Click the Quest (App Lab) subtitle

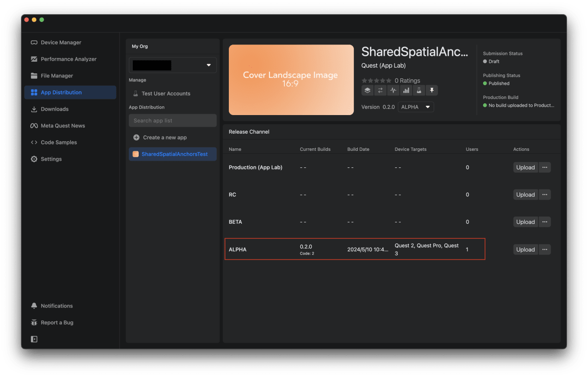point(384,66)
